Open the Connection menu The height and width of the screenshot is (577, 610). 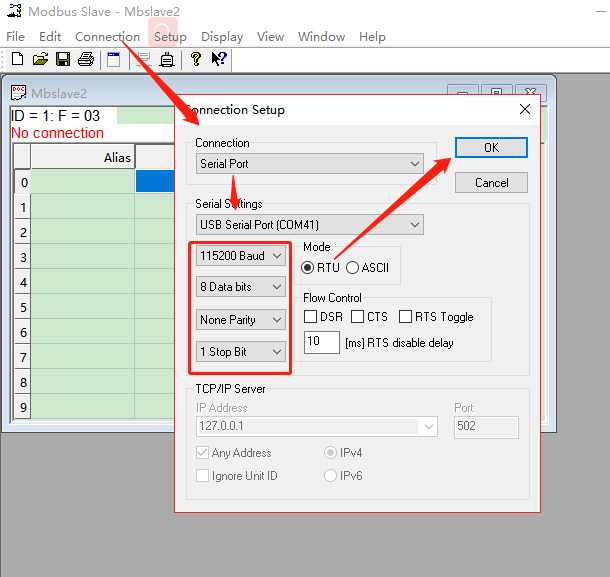(x=107, y=37)
